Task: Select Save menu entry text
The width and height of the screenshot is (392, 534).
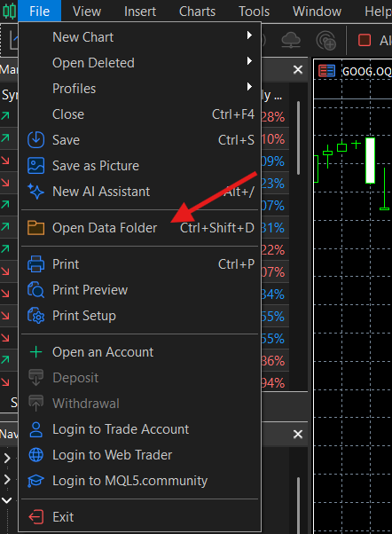Action: (66, 140)
